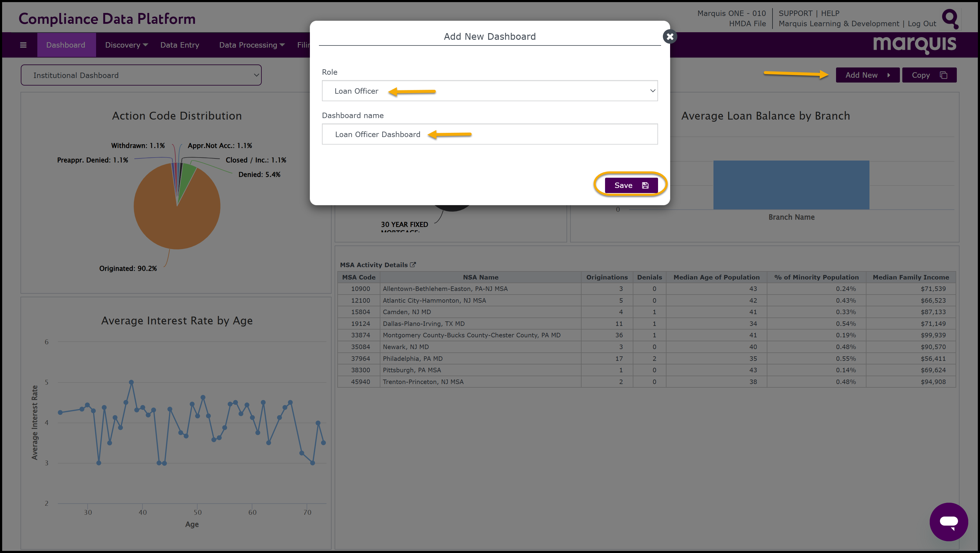Expand the Data Processing menu
Image resolution: width=980 pixels, height=553 pixels.
click(251, 45)
